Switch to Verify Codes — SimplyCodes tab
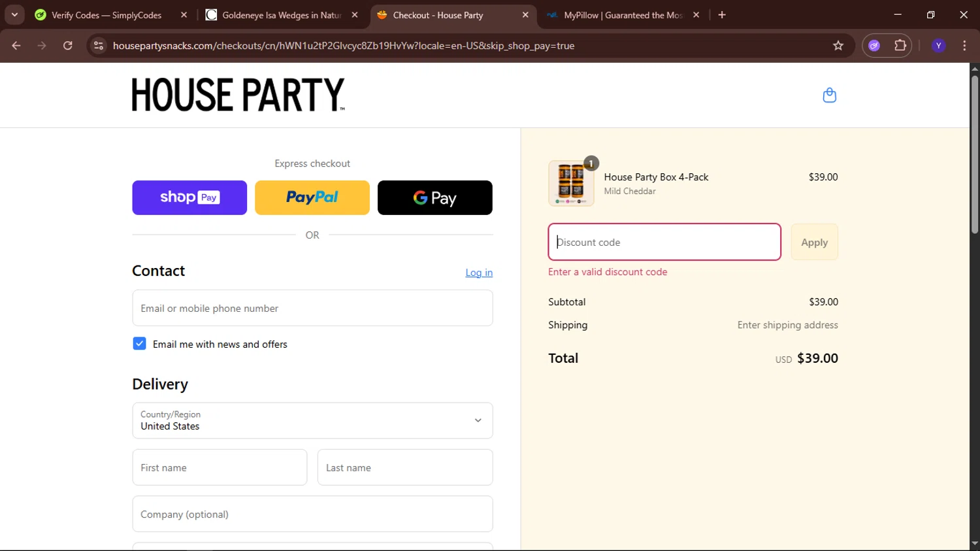The image size is (980, 551). [111, 15]
